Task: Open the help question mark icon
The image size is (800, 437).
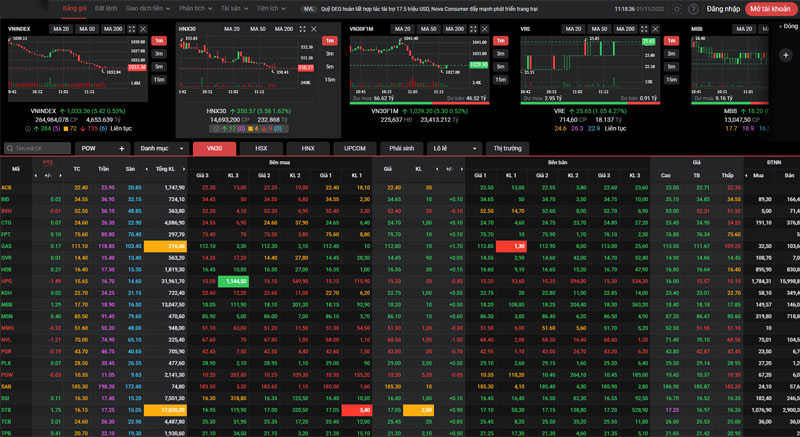Action: 693,9
